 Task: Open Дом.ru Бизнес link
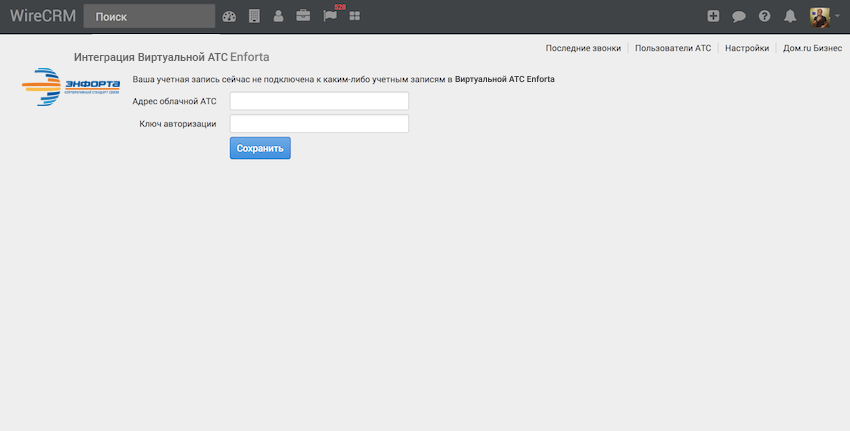(x=812, y=48)
